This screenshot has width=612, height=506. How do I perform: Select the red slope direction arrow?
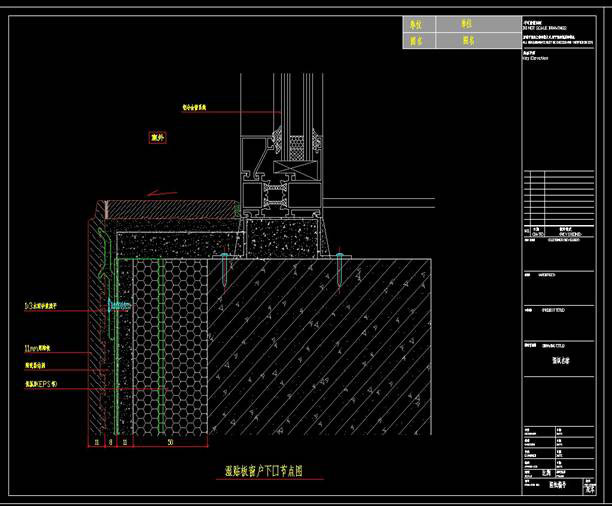[x=162, y=193]
